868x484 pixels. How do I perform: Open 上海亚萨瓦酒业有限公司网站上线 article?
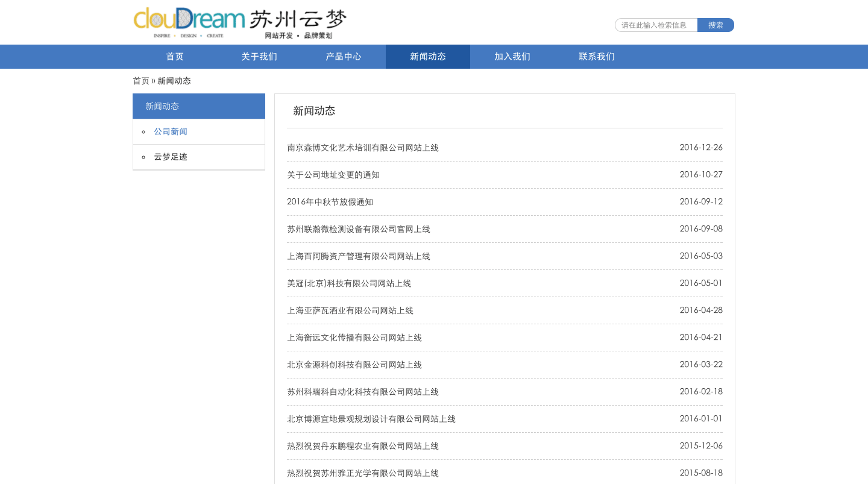(350, 310)
